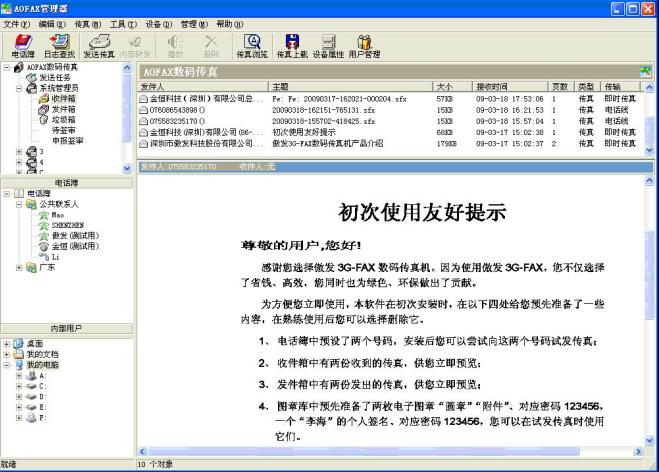Viewport: 659px width, 472px height.
Task: Sort by the 接收时间 column header
Action: pyautogui.click(x=510, y=87)
